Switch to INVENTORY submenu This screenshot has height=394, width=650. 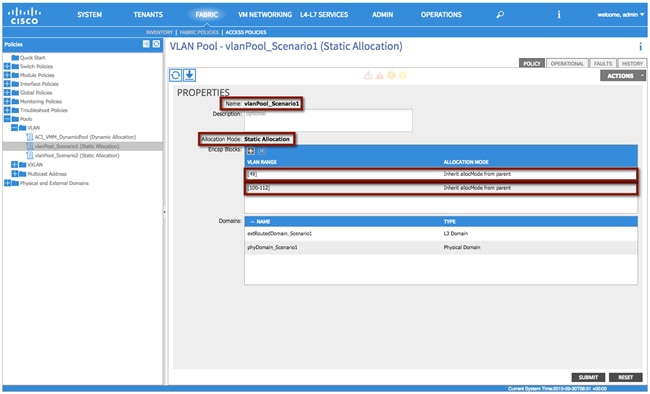point(159,32)
